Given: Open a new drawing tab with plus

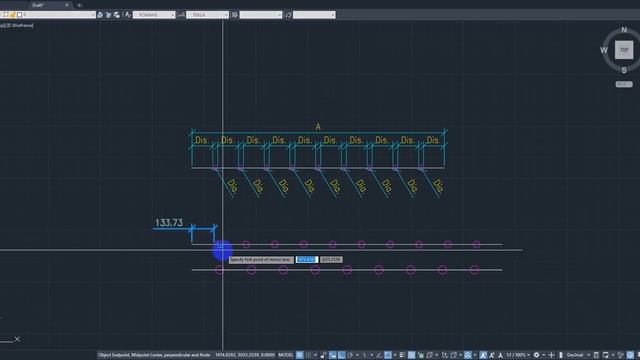Looking at the screenshot, I should [x=79, y=5].
